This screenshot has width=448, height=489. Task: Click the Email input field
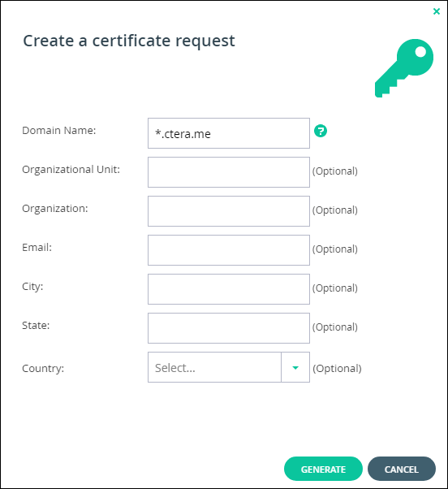pyautogui.click(x=229, y=250)
